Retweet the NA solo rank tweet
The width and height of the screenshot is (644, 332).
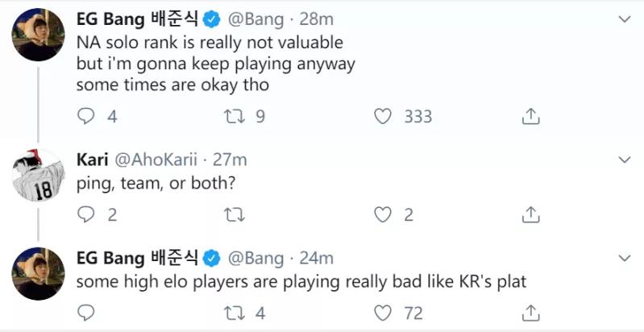click(x=232, y=117)
